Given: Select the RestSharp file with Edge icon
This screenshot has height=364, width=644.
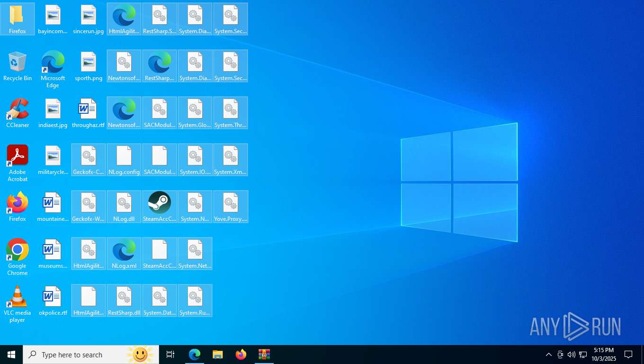Looking at the screenshot, I should 160,66.
